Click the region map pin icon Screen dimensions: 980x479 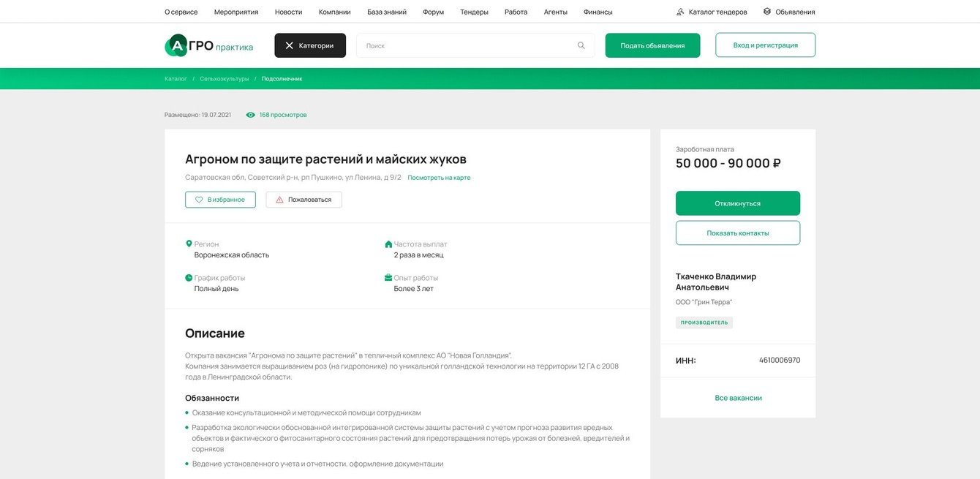189,244
